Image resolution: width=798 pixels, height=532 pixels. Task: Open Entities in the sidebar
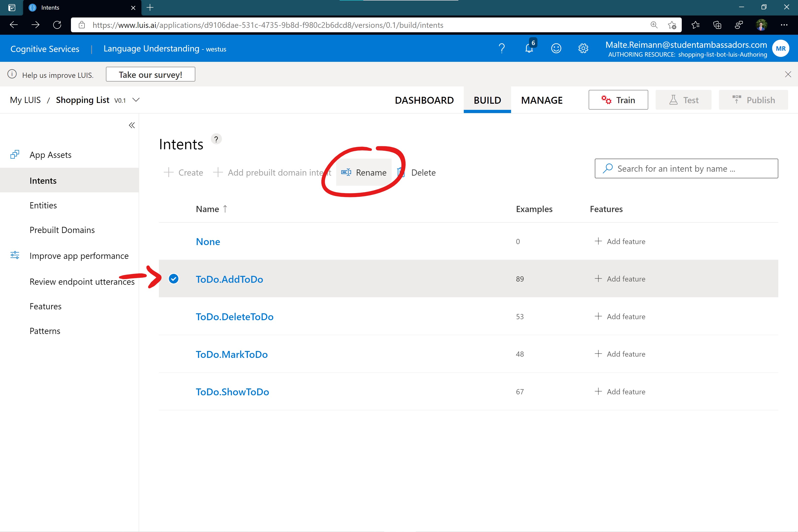[x=43, y=205]
